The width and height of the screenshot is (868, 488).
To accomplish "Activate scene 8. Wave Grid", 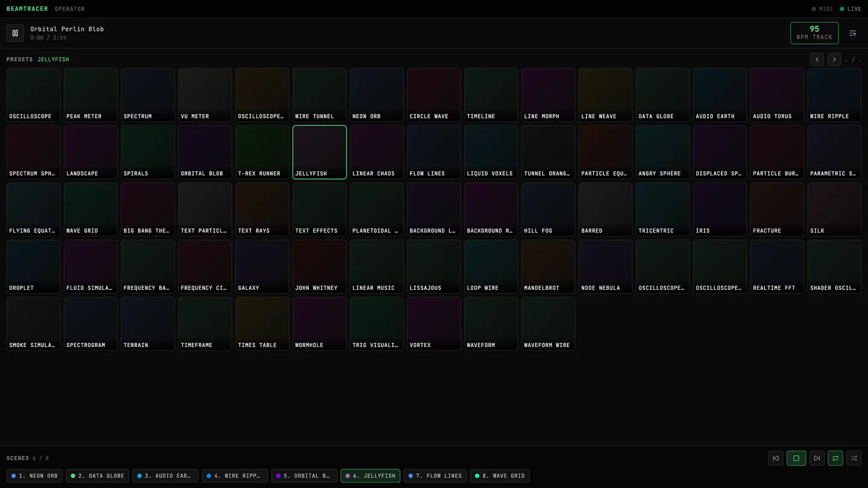I will tap(500, 475).
